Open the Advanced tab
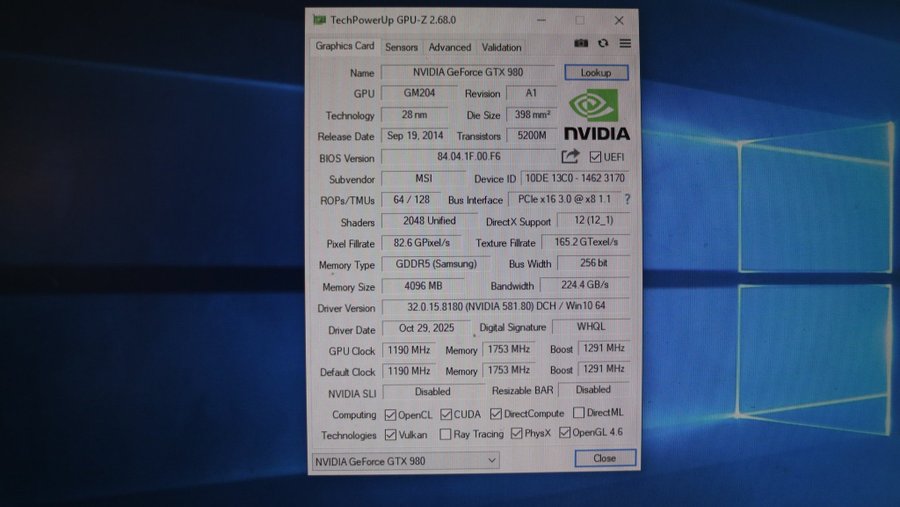Screen dimensions: 900x507 coord(450,47)
